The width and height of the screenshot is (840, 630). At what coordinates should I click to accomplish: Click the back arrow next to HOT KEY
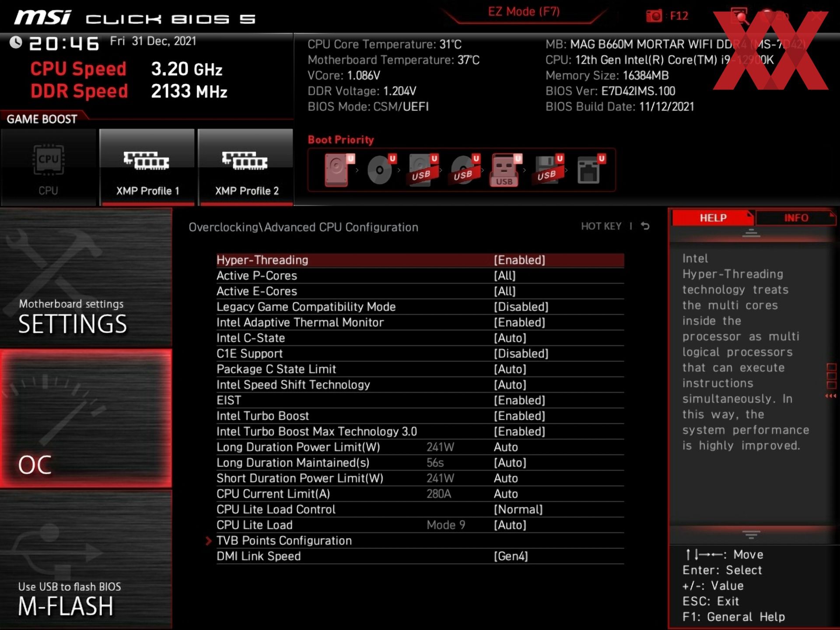tap(646, 226)
